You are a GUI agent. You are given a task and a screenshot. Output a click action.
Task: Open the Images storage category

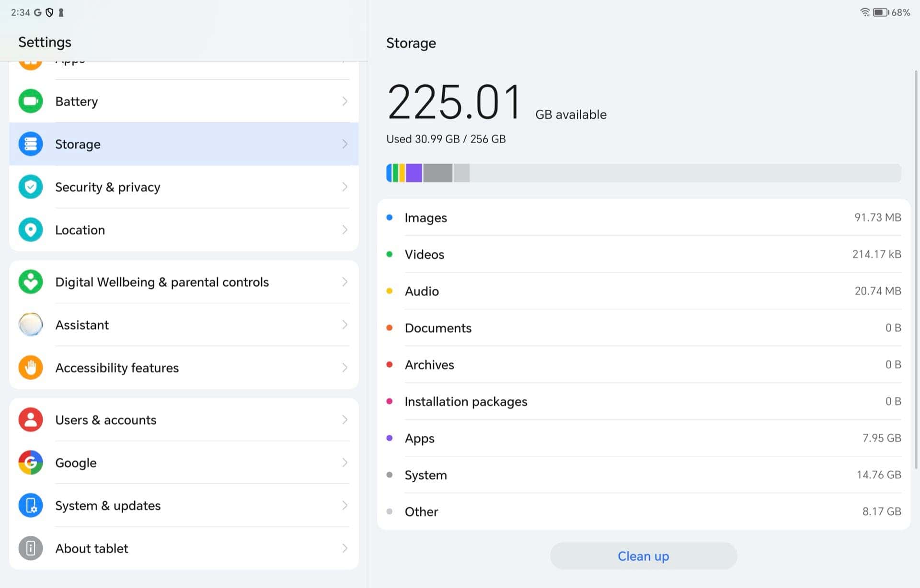tap(644, 217)
